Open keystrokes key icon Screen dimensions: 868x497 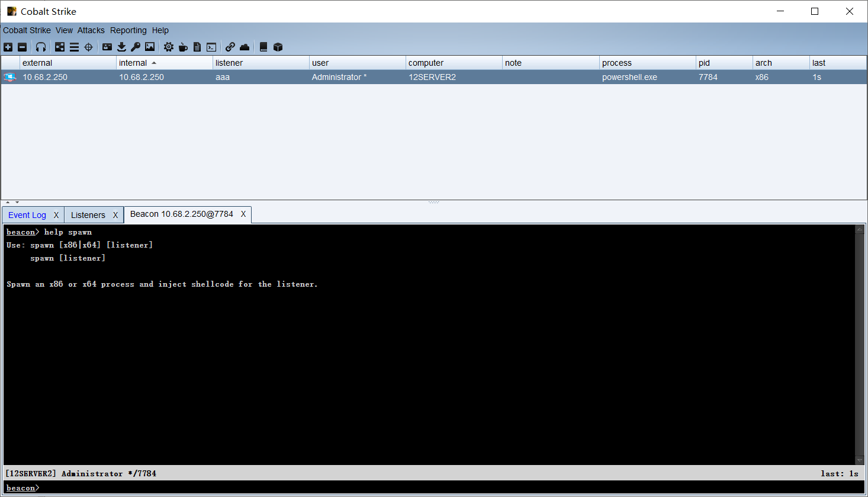coord(136,47)
